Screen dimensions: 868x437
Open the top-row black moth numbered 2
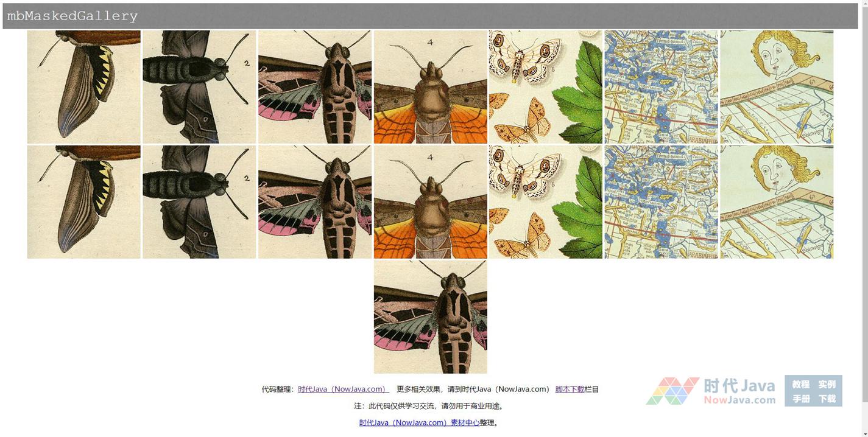(x=199, y=87)
